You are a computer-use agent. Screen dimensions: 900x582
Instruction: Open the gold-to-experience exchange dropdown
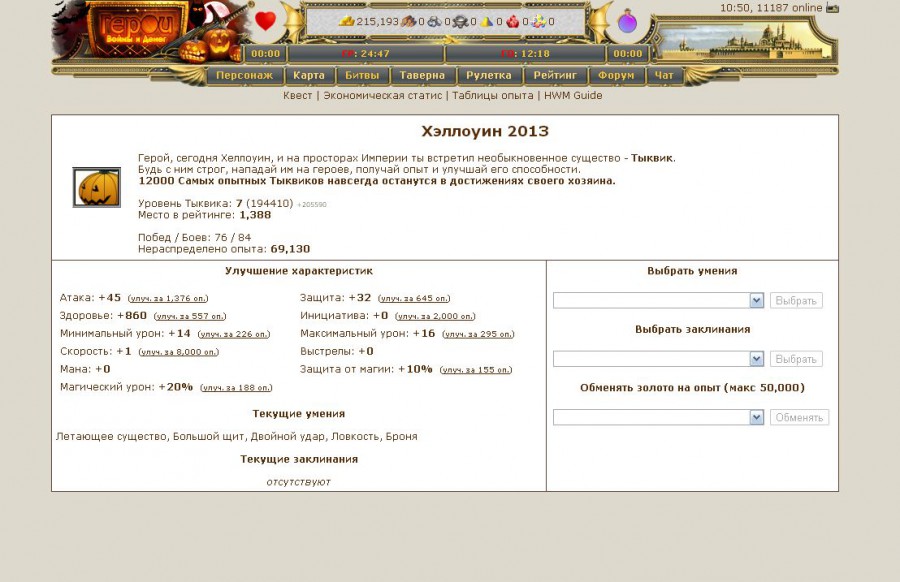pos(658,417)
